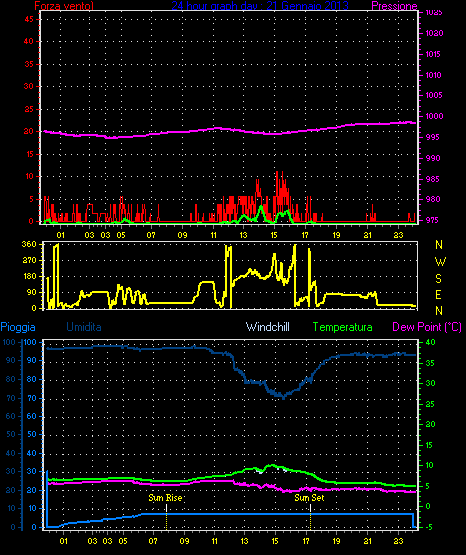Click pressure axis value 985

[433, 179]
